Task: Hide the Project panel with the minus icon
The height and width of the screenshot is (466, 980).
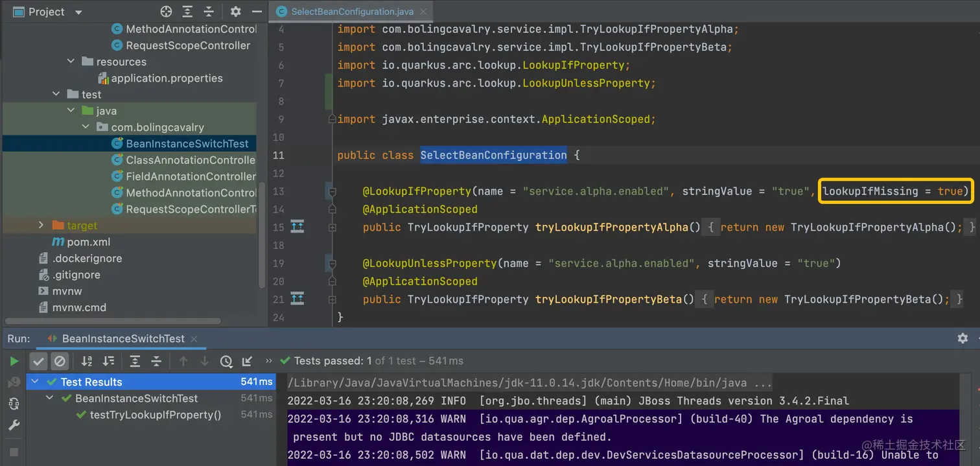Action: 257,12
